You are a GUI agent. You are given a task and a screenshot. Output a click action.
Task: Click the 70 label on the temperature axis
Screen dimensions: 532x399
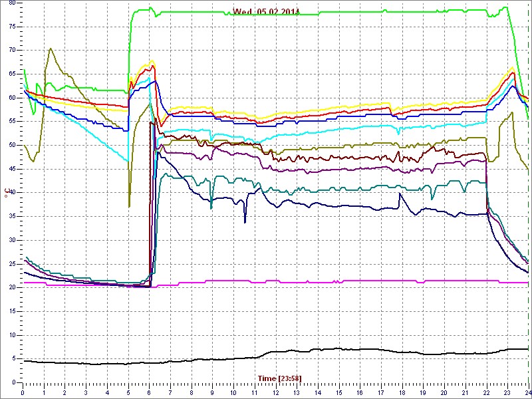pyautogui.click(x=13, y=51)
